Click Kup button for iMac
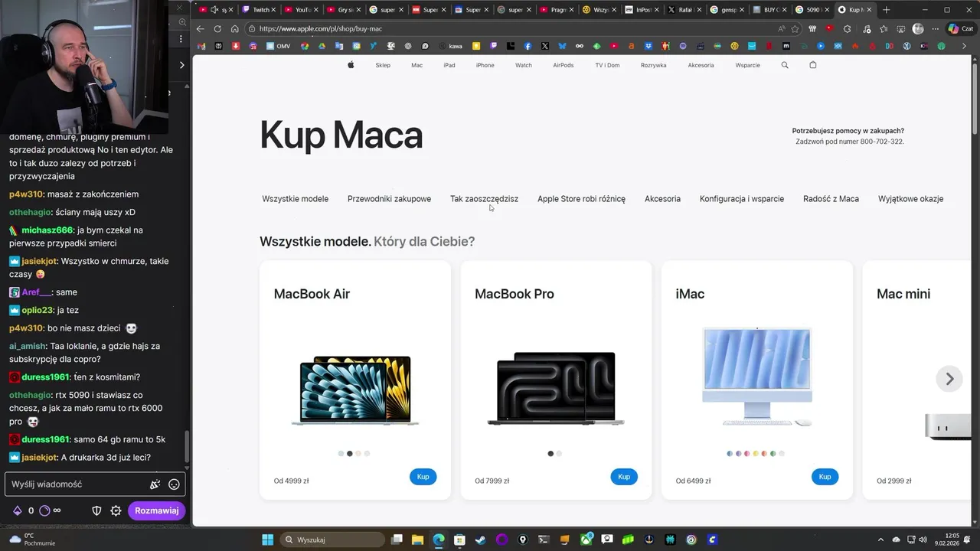 point(825,477)
